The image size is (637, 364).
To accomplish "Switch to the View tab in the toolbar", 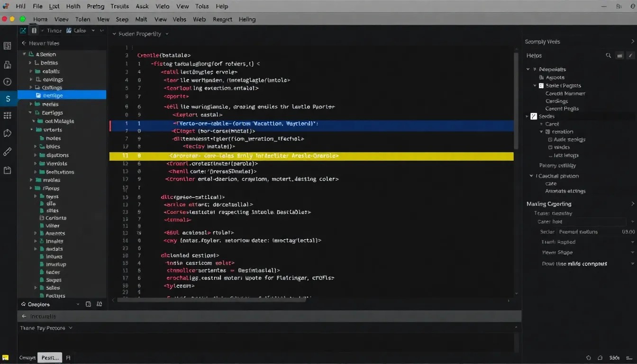I will click(x=160, y=19).
